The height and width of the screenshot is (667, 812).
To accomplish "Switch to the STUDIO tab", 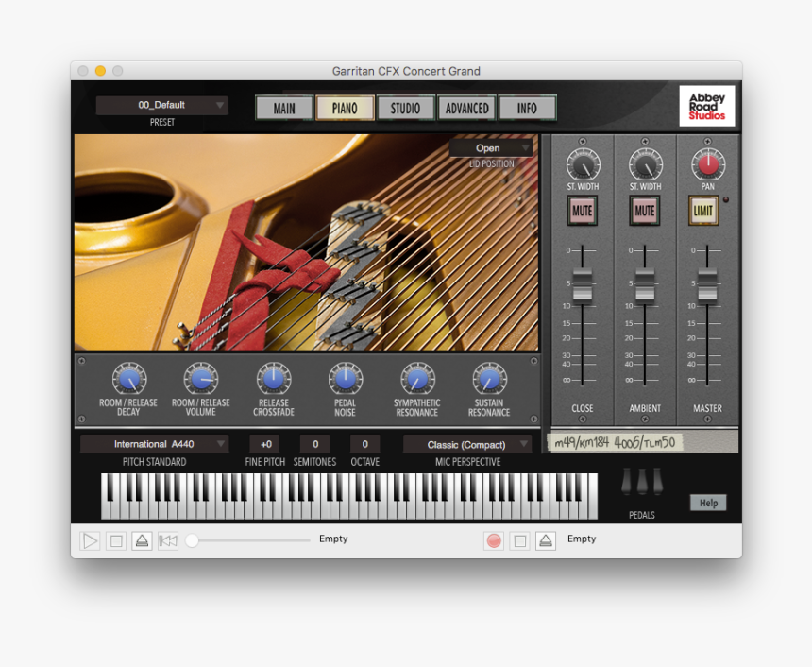I will 405,108.
